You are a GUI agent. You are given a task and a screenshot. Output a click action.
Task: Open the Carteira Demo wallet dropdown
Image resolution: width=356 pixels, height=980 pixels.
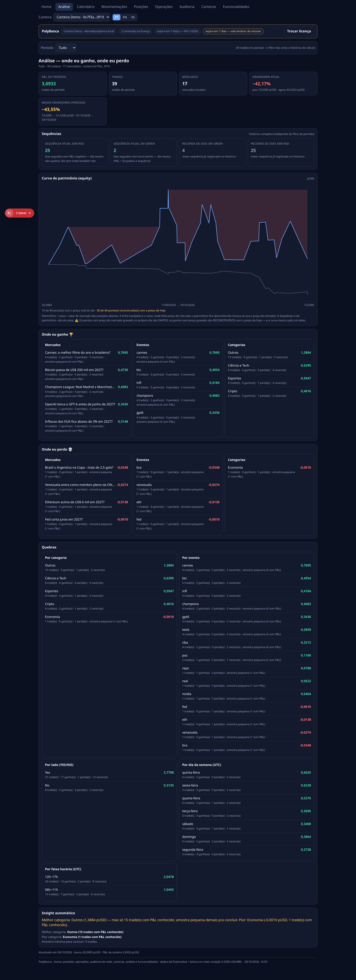pyautogui.click(x=82, y=17)
